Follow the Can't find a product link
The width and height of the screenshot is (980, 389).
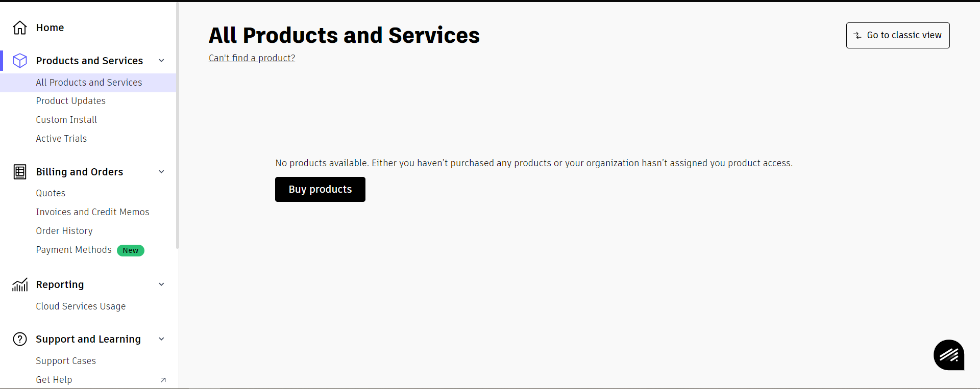[252, 58]
